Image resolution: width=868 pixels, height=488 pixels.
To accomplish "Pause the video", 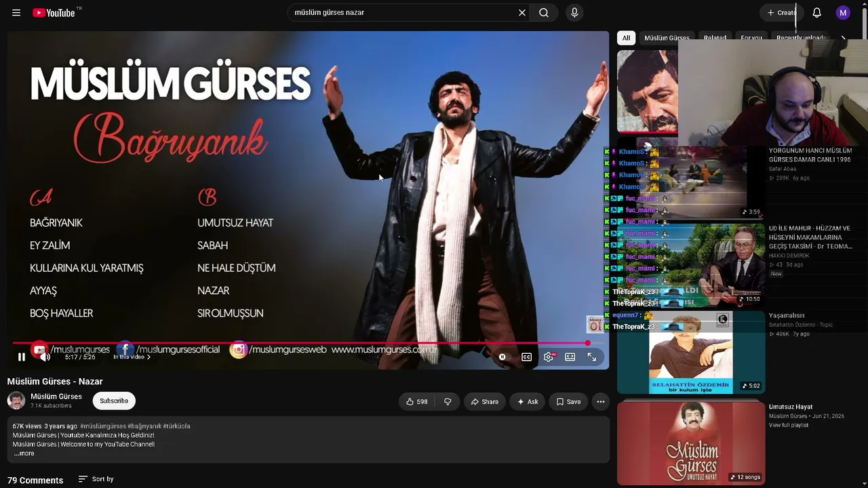I will coord(22,357).
